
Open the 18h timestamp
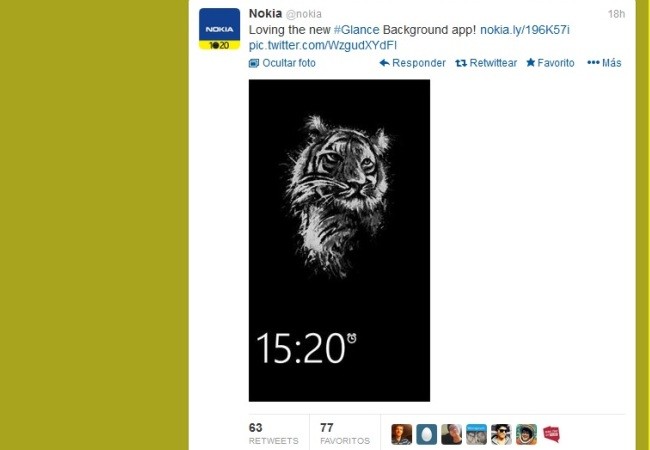(x=616, y=14)
